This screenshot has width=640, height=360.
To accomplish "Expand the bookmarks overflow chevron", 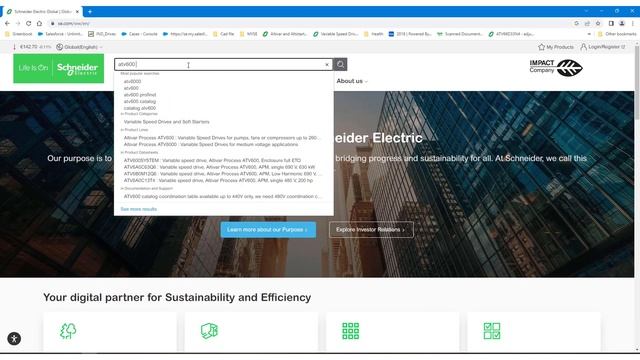I will (x=589, y=34).
